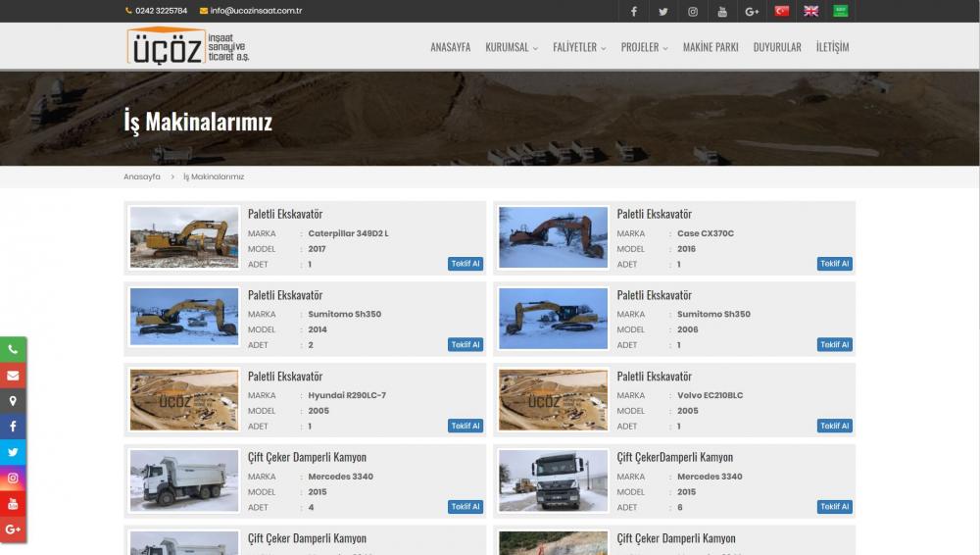Open the Hyundai R290LC-7 placeholder image
The width and height of the screenshot is (980, 555).
click(184, 400)
